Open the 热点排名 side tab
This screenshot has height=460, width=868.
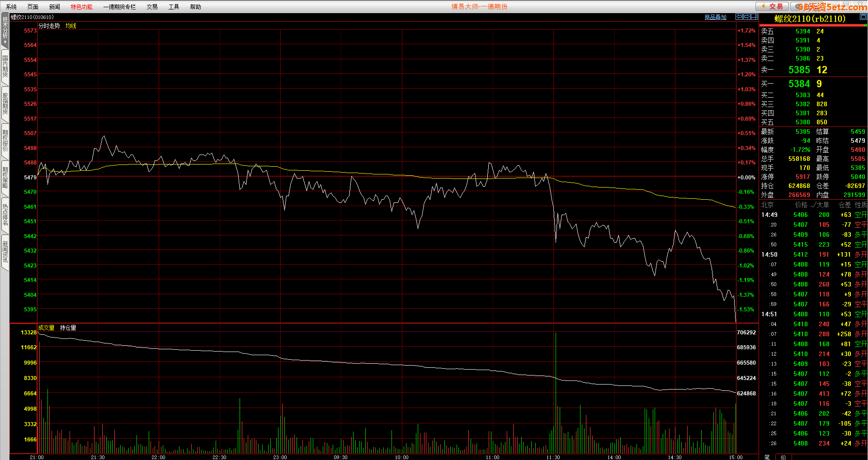[x=5, y=215]
